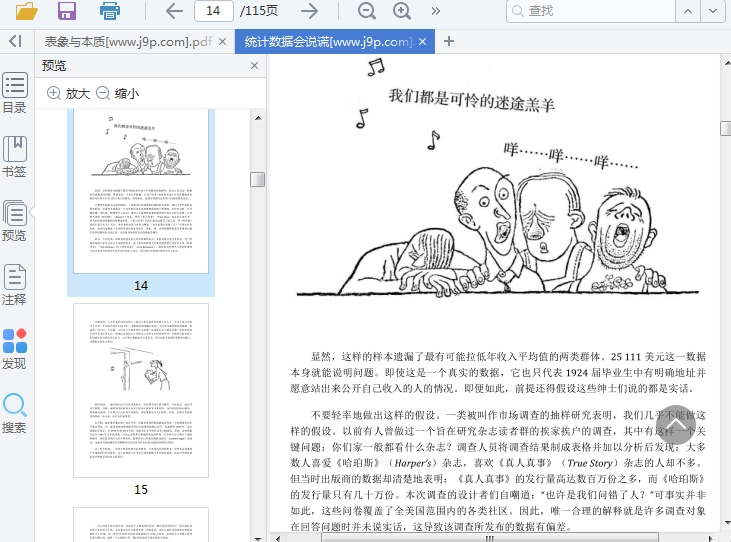Find the next search result with the down chevron
Screen dimensions: 731x542
(x=713, y=11)
